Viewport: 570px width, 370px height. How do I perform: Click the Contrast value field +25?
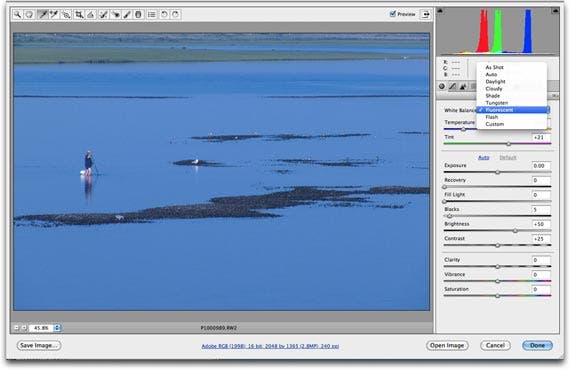541,239
